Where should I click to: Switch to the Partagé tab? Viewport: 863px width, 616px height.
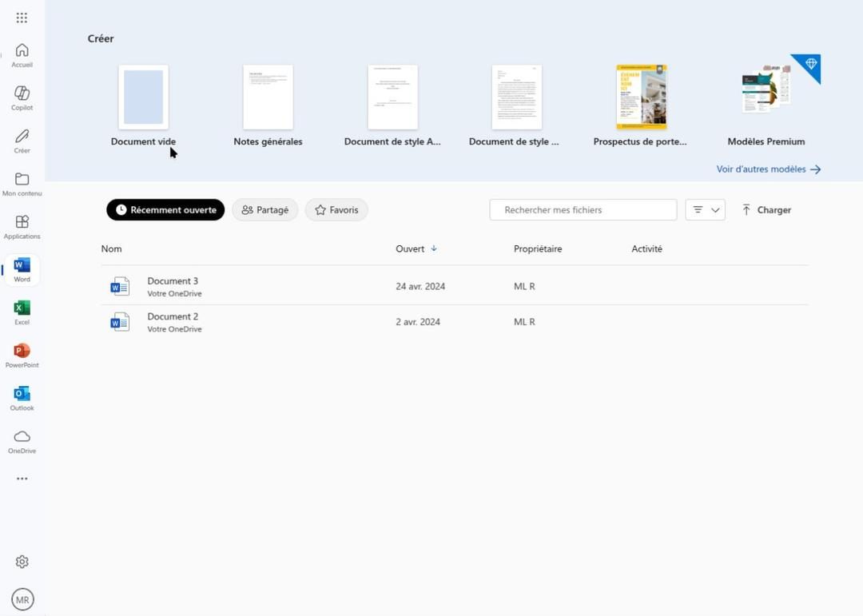[x=264, y=210]
